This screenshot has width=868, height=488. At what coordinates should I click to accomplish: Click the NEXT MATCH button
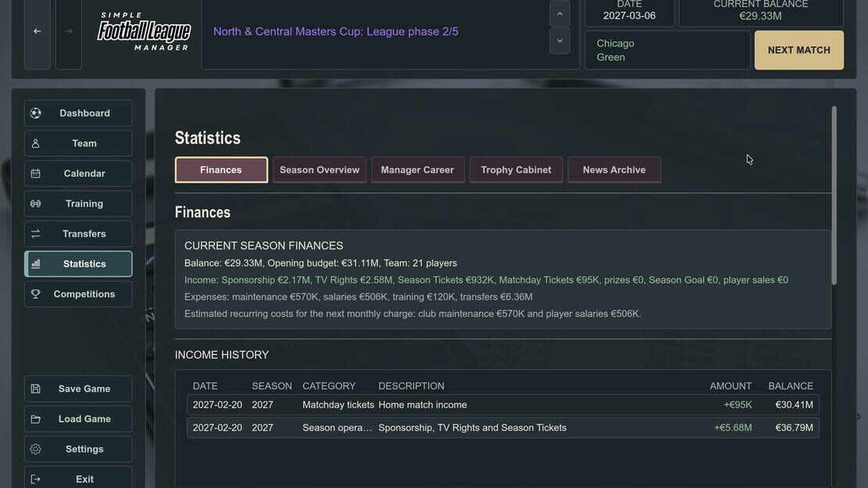(799, 50)
